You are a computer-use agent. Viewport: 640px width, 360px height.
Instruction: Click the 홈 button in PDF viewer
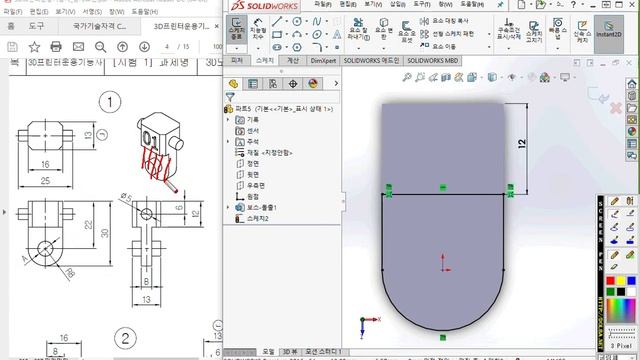point(11,26)
